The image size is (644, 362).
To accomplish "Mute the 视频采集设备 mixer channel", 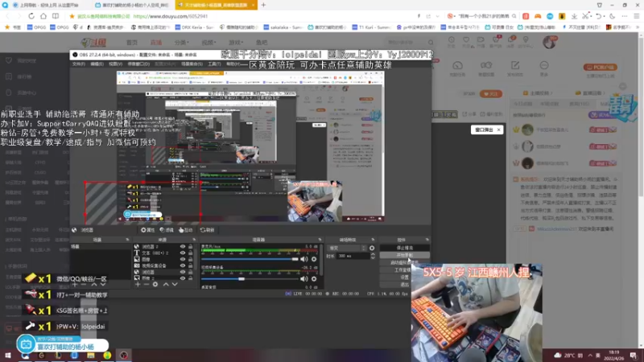I will [304, 278].
